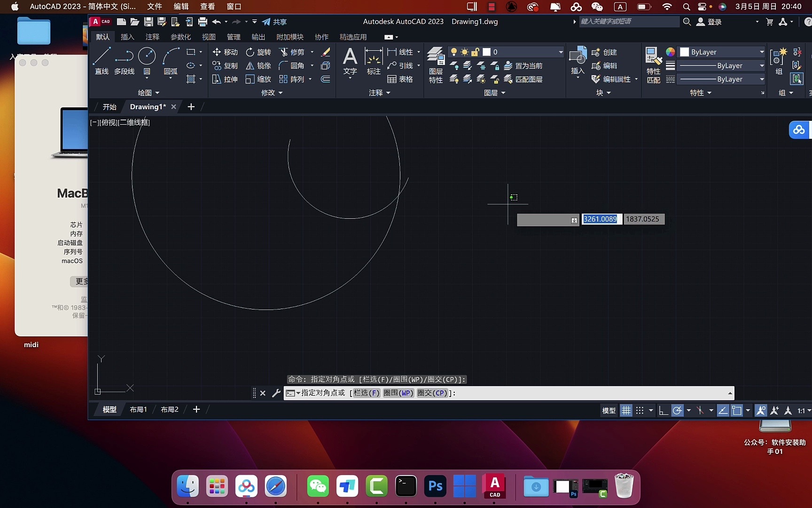Activate the Move command

point(225,52)
